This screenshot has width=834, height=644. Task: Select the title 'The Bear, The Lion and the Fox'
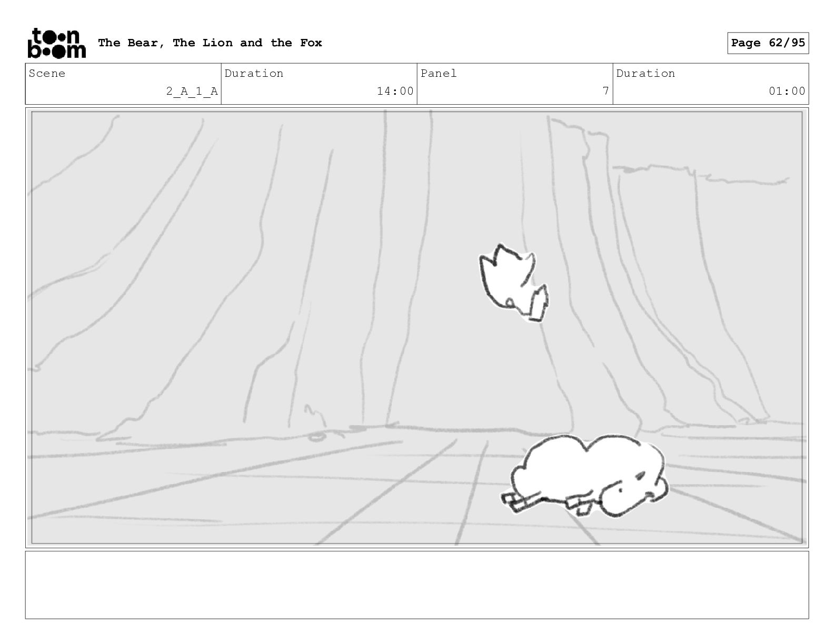tap(210, 43)
